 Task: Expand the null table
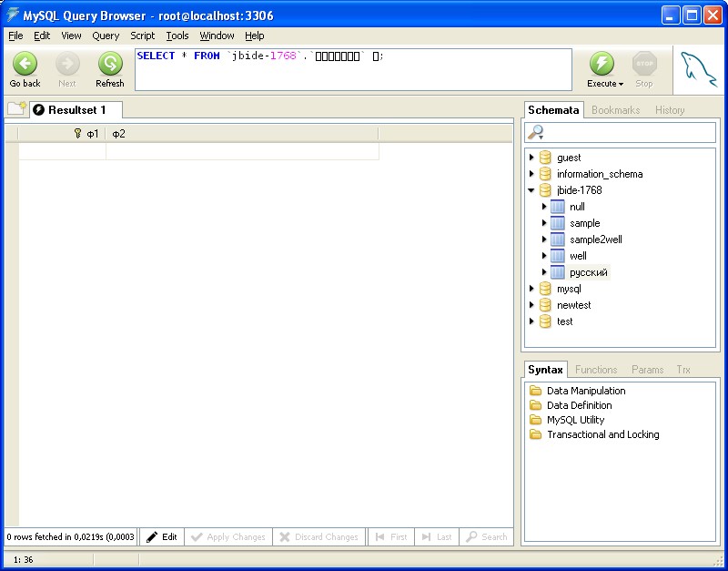544,207
